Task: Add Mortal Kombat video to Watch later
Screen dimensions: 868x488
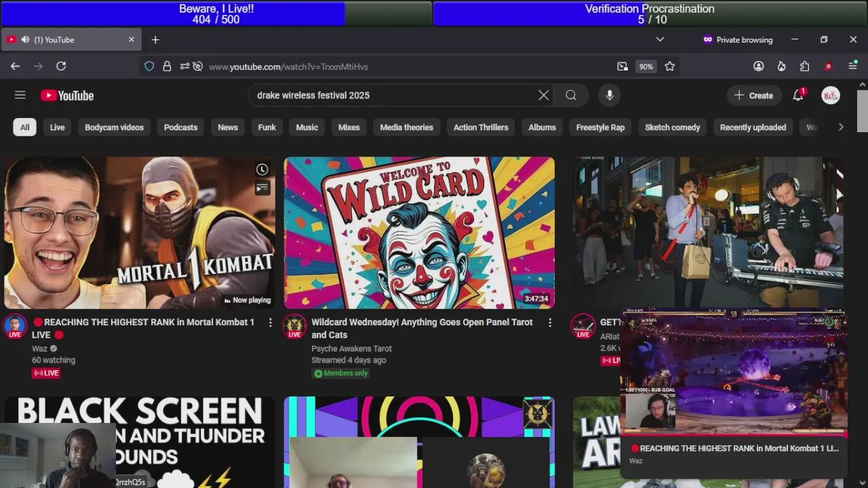Action: point(262,169)
